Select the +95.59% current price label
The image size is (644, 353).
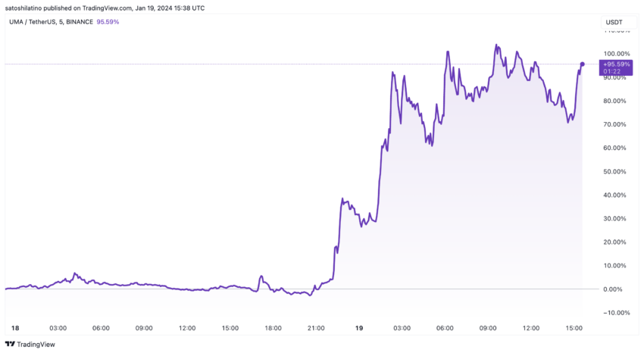tap(616, 64)
